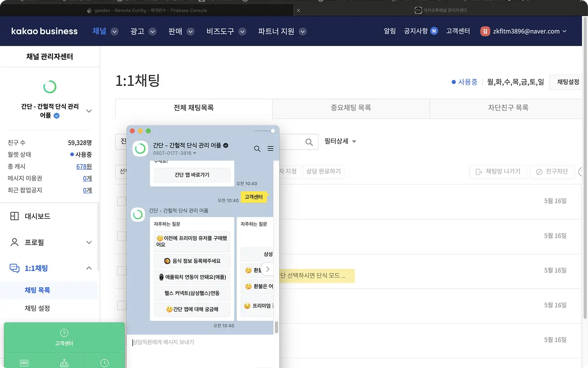Open the chat window hamburger menu

[270, 149]
